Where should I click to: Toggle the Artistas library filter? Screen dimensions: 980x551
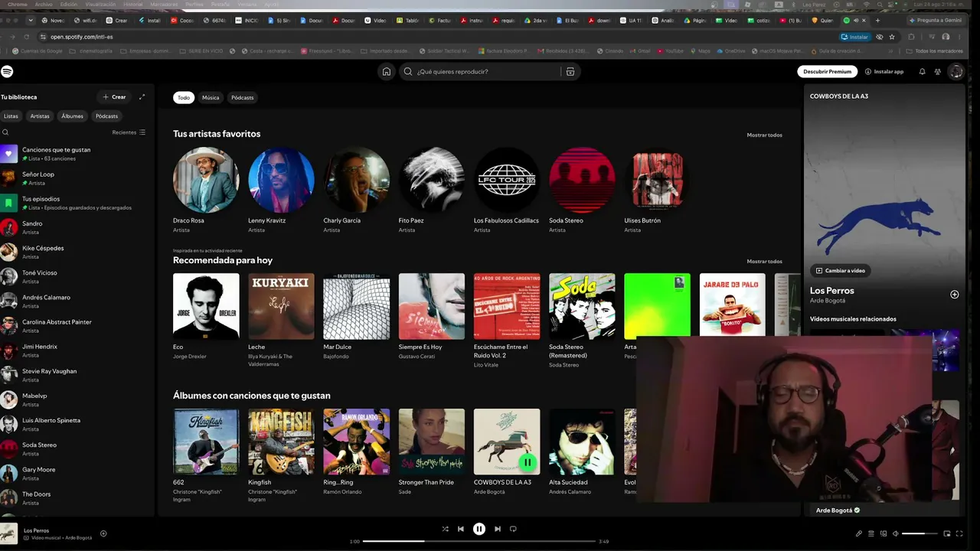pos(40,116)
